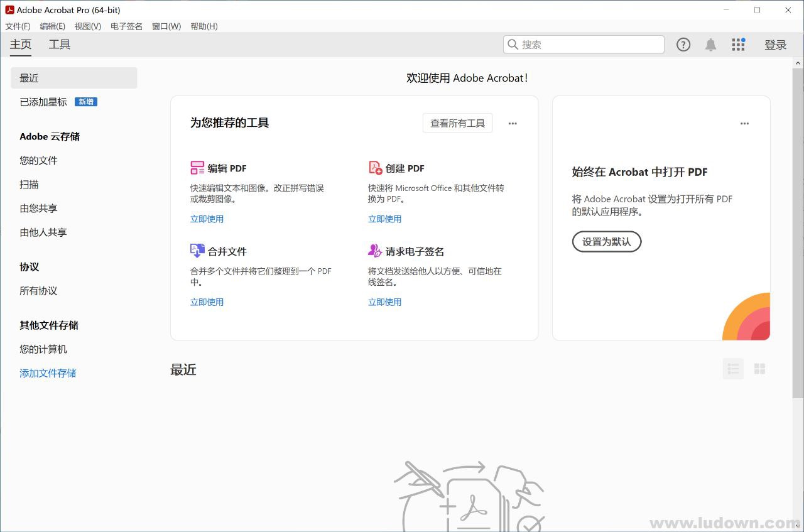Click 添加文件存储 link in sidebar
The width and height of the screenshot is (804, 532).
48,373
